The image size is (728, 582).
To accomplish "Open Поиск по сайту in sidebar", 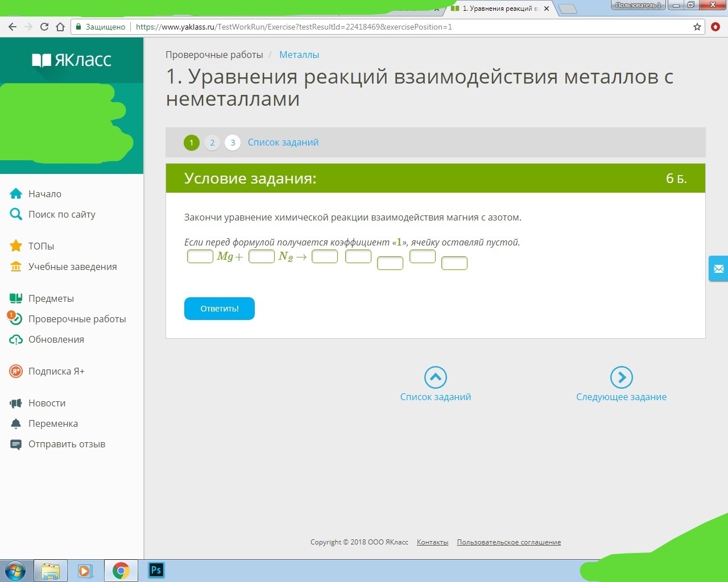I will pyautogui.click(x=62, y=214).
